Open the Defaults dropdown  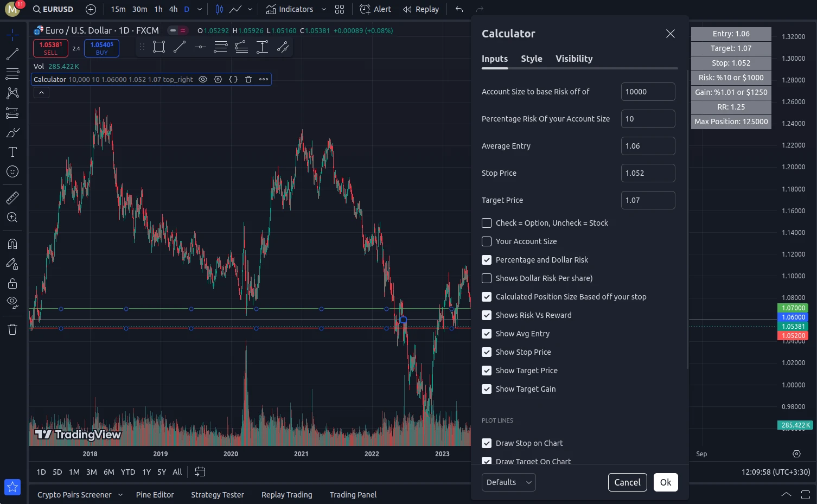point(508,482)
